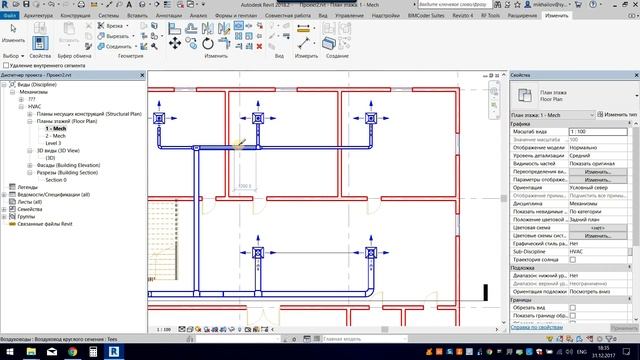Open the 'Файл' menu tab
Image resolution: width=640 pixels, height=360 pixels.
click(9, 16)
